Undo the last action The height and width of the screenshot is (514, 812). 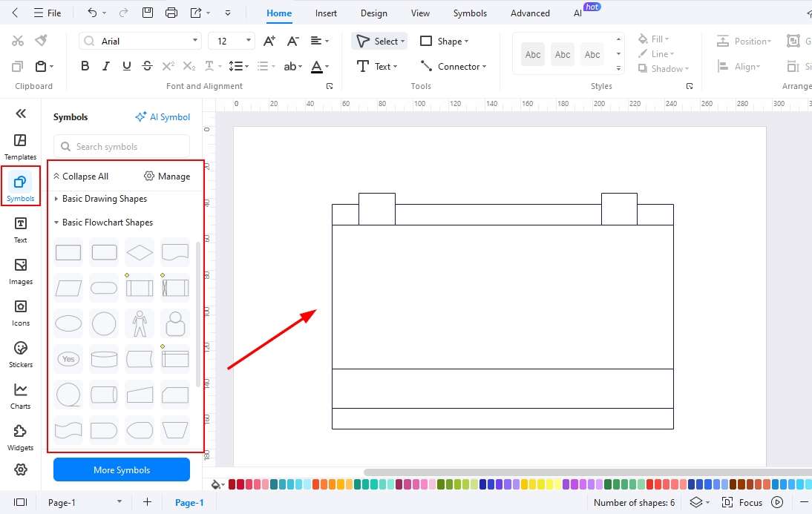click(92, 13)
